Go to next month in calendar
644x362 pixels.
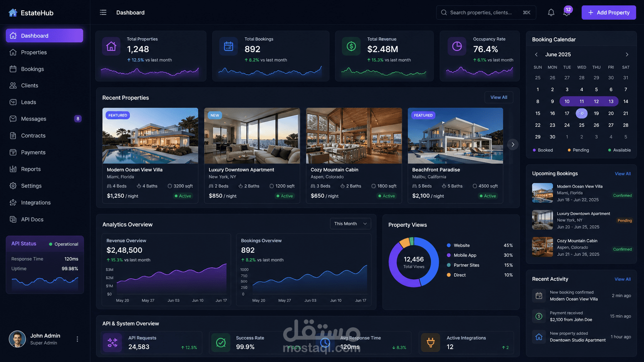coord(627,55)
